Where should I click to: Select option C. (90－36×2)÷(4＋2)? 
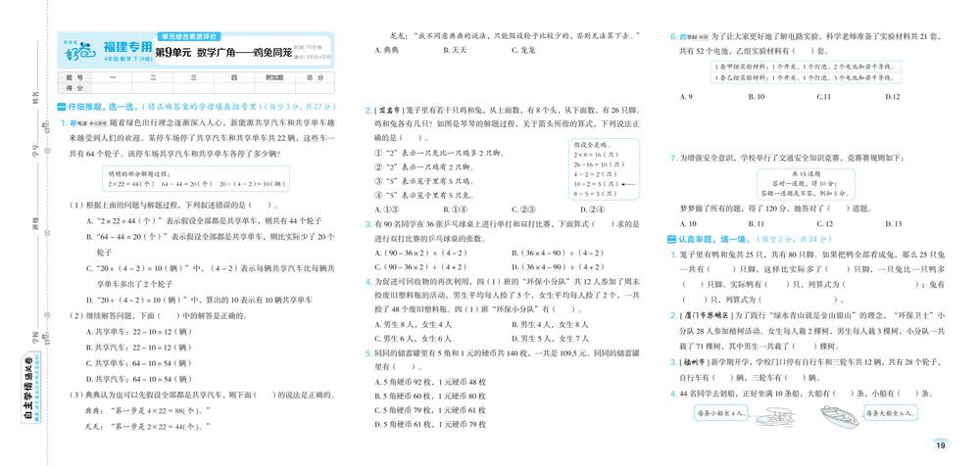[x=420, y=268]
